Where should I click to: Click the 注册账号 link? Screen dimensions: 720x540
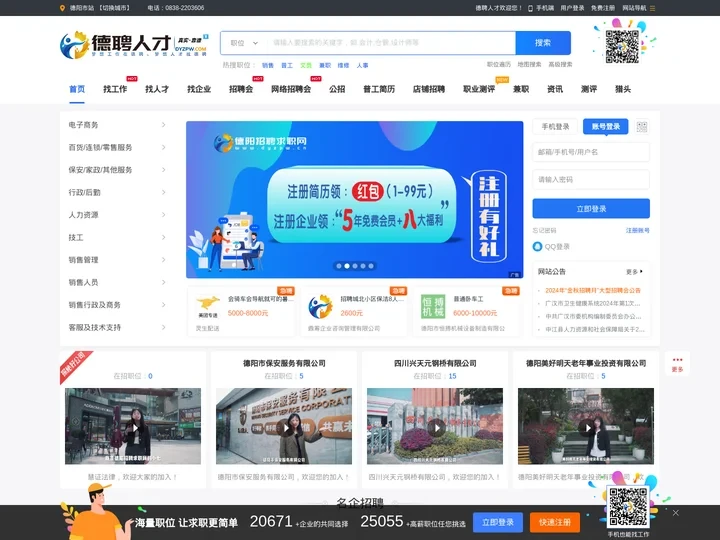[638, 231]
